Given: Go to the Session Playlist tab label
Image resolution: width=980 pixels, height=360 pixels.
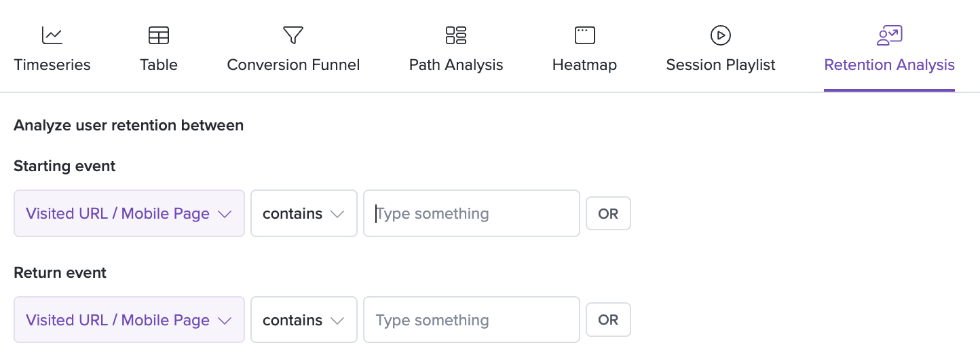Looking at the screenshot, I should (721, 65).
